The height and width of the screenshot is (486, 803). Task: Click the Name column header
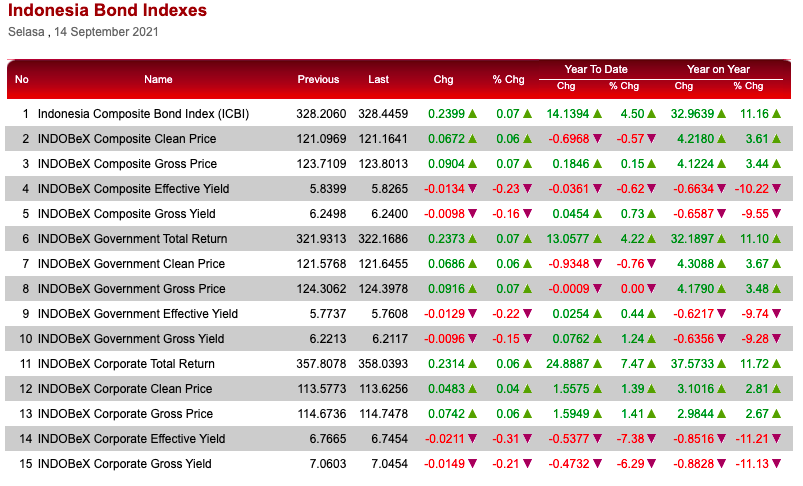pyautogui.click(x=158, y=79)
